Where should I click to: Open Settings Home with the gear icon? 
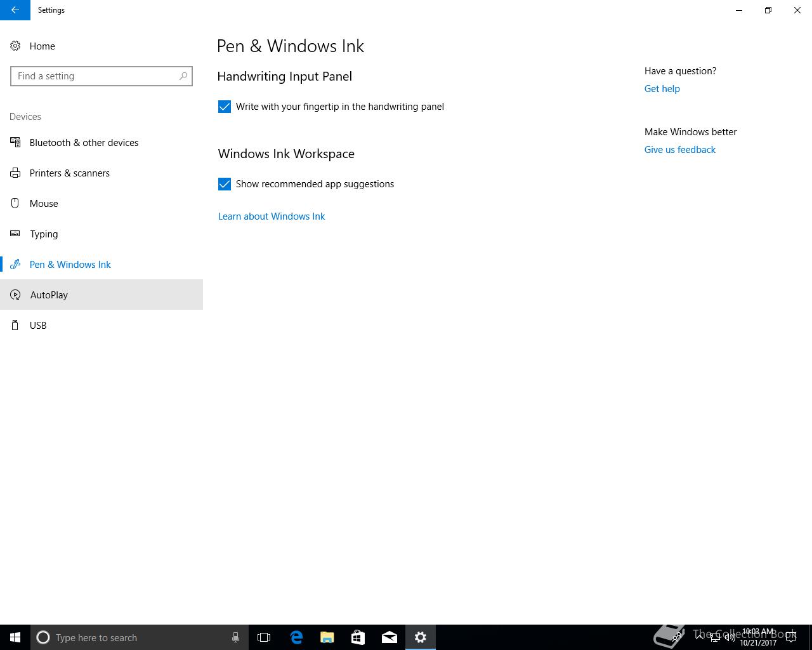click(15, 46)
